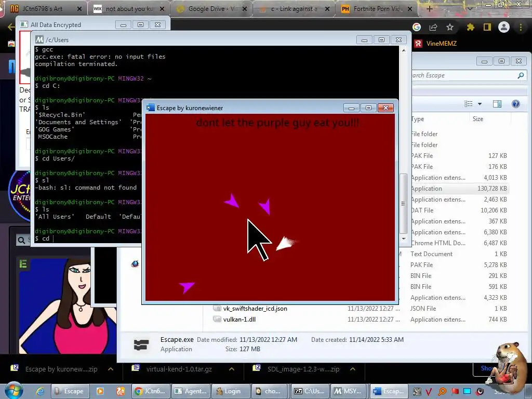Click the red V tray icon
The width and height of the screenshot is (532, 399).
tap(429, 392)
